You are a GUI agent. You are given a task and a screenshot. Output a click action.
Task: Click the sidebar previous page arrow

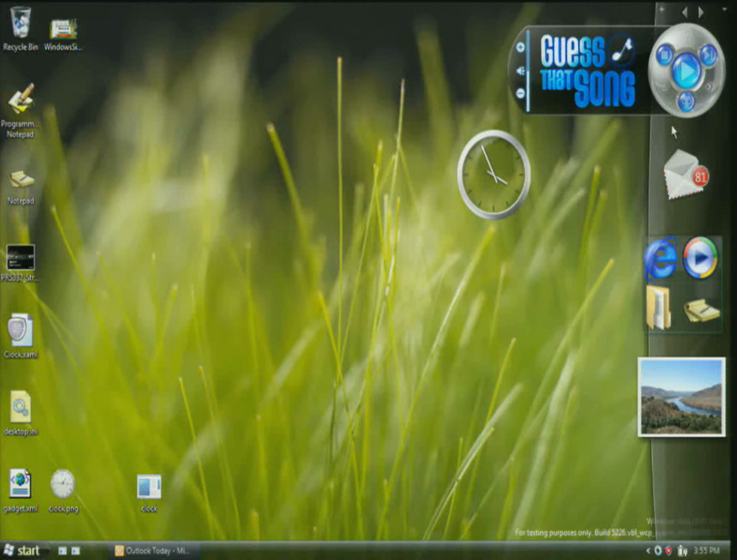coord(685,12)
